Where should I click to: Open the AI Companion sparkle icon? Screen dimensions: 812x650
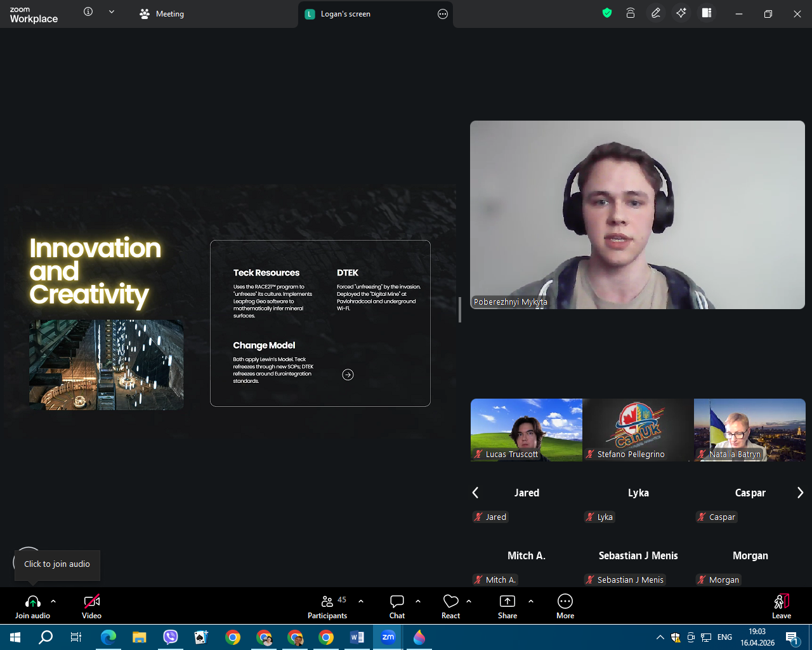tap(681, 13)
